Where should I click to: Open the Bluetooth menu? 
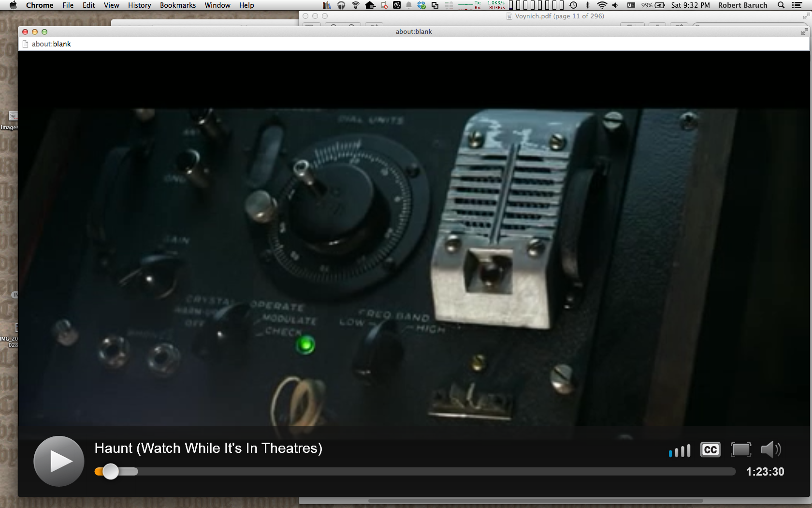[x=588, y=5]
